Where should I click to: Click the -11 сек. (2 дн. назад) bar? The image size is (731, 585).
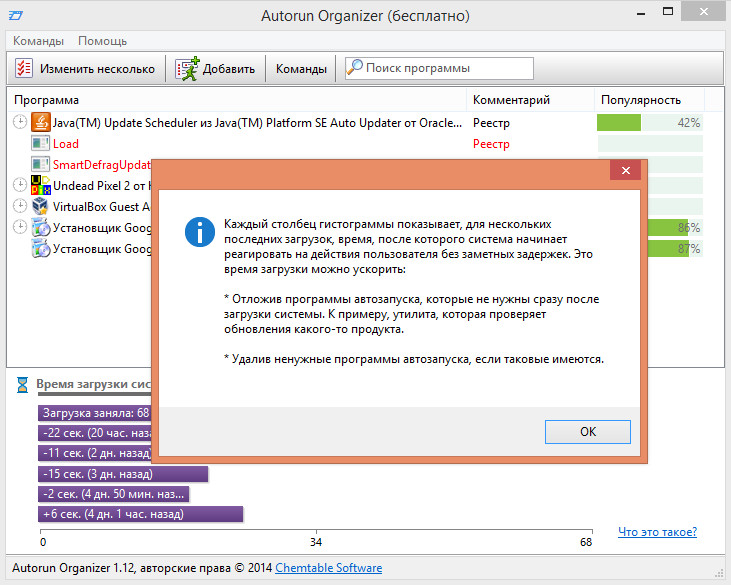[95, 453]
